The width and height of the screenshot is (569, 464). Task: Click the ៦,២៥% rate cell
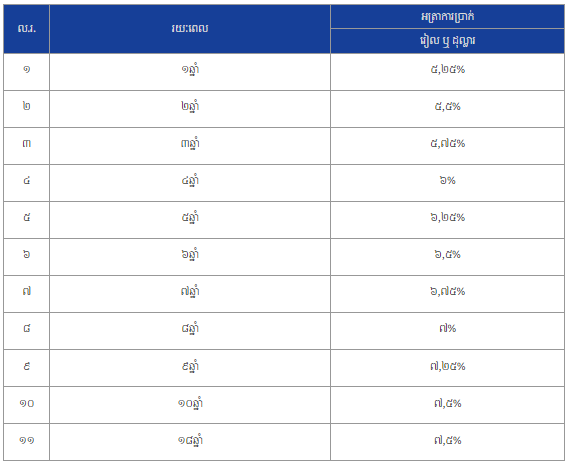tap(447, 220)
